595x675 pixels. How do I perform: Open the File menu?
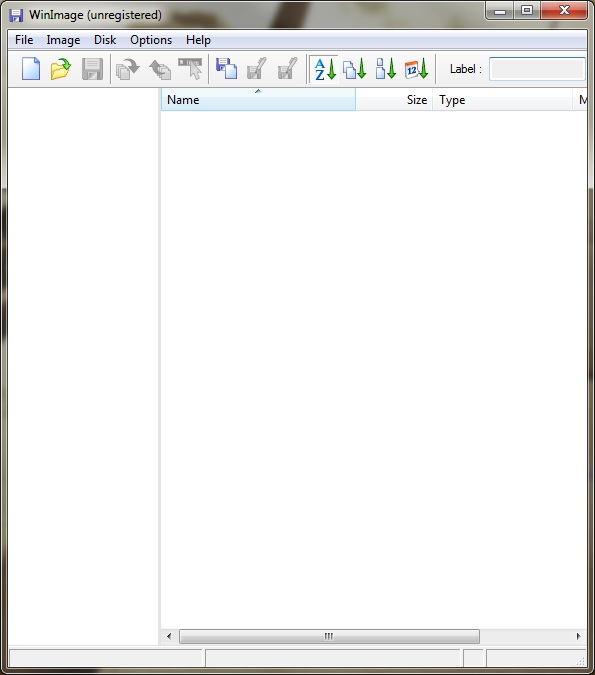tap(24, 40)
